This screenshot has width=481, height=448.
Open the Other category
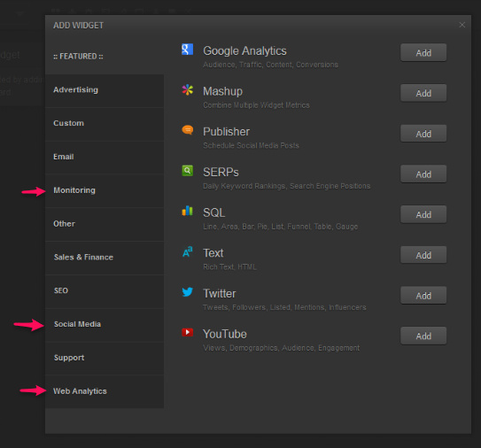105,224
